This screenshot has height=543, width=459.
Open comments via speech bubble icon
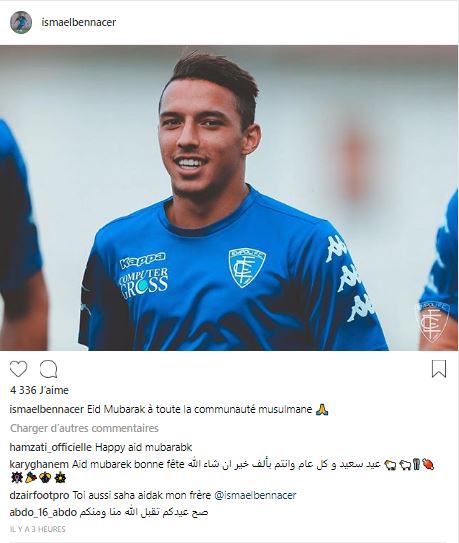pyautogui.click(x=48, y=369)
